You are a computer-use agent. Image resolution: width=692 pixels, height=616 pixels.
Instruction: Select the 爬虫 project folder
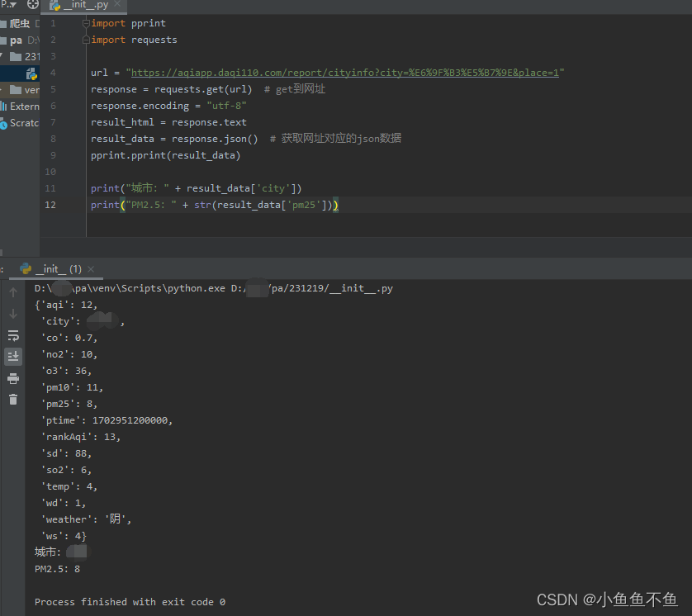tap(20, 23)
